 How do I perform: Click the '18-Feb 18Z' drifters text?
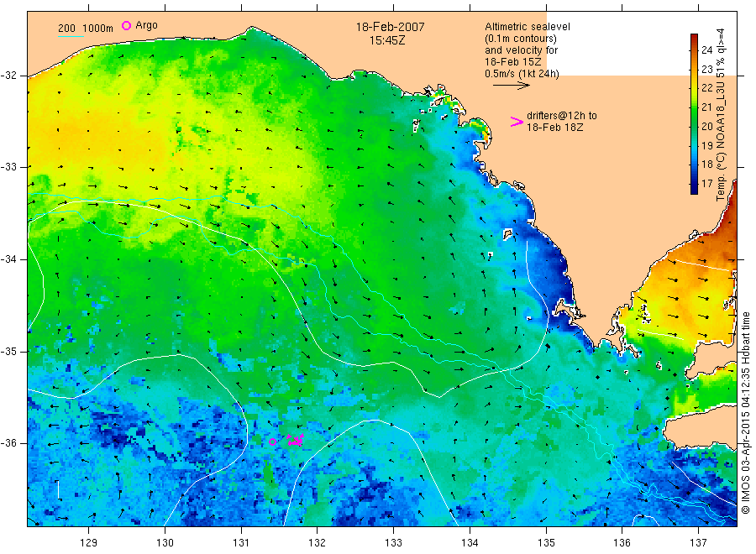555,128
